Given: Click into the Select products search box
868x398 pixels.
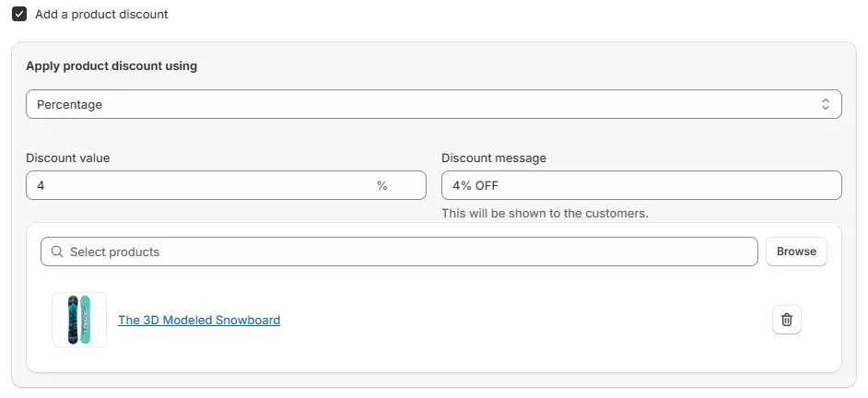Looking at the screenshot, I should (405, 252).
